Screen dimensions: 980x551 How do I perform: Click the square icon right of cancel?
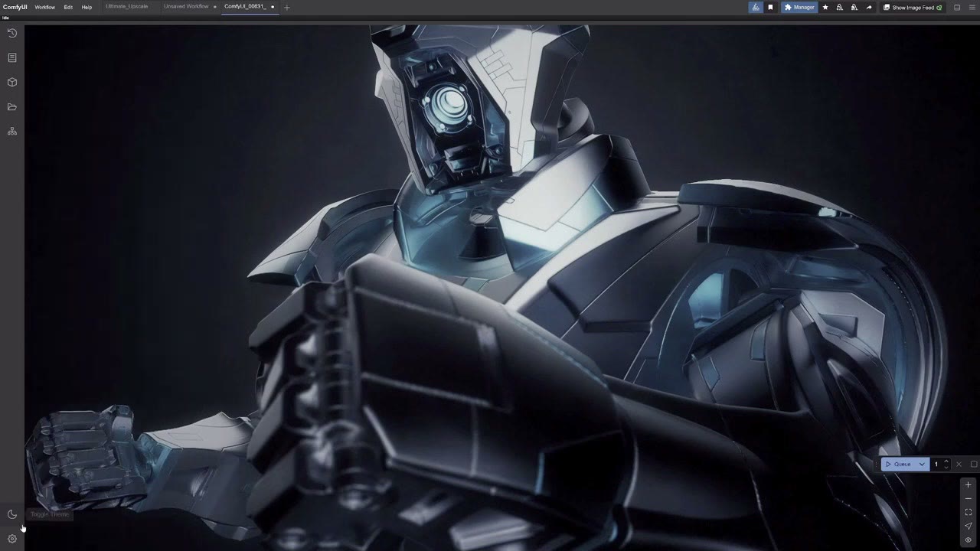[x=974, y=464]
